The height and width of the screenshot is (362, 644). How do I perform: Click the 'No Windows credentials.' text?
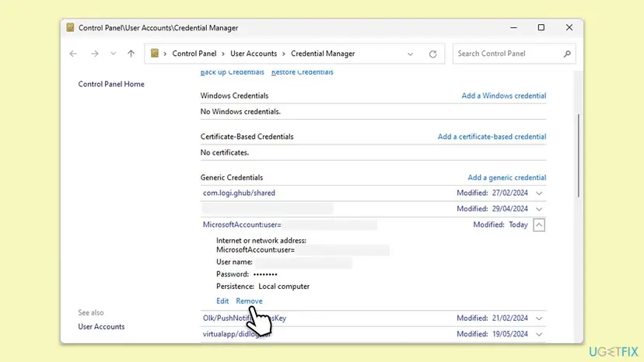click(x=240, y=112)
